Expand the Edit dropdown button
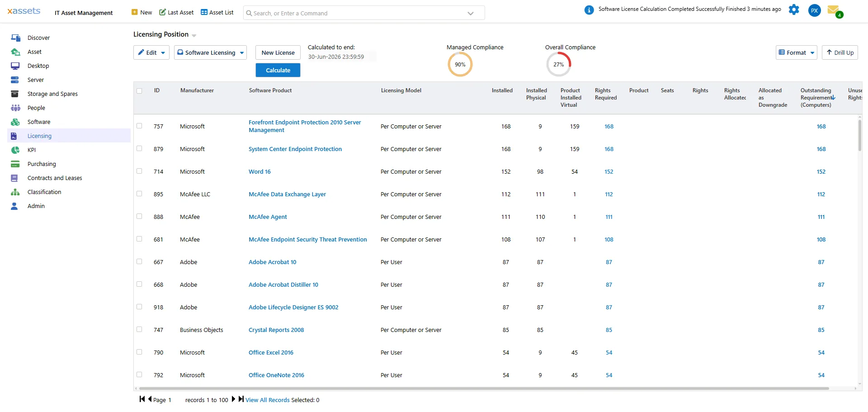 151,52
